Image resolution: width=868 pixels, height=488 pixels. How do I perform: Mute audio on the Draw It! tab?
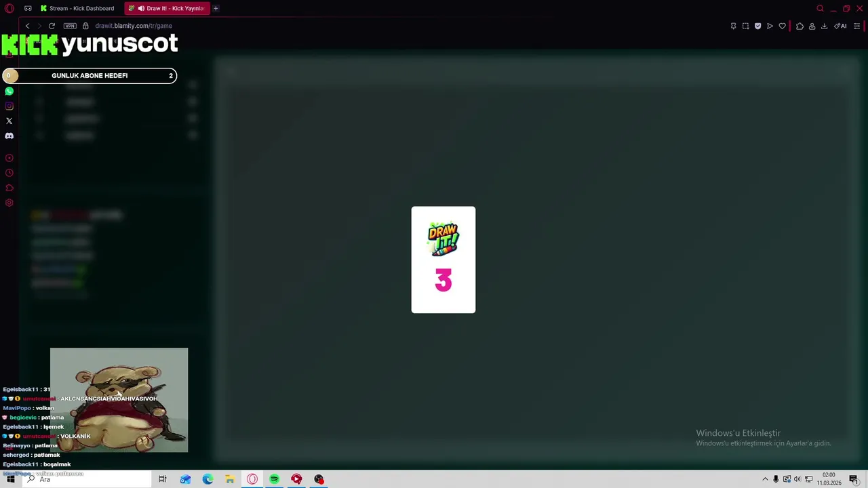tap(141, 8)
